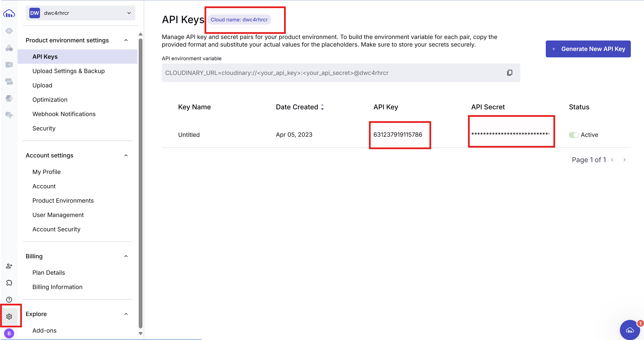Open Billing Information page

click(x=58, y=287)
